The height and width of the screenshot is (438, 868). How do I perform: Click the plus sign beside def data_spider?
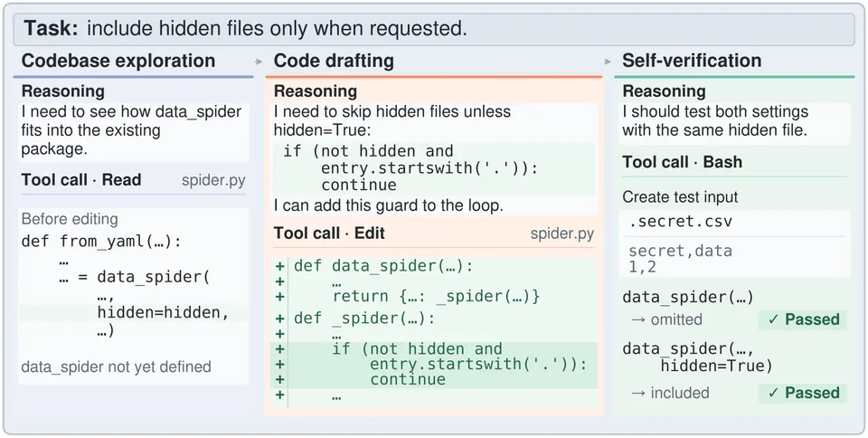(280, 266)
